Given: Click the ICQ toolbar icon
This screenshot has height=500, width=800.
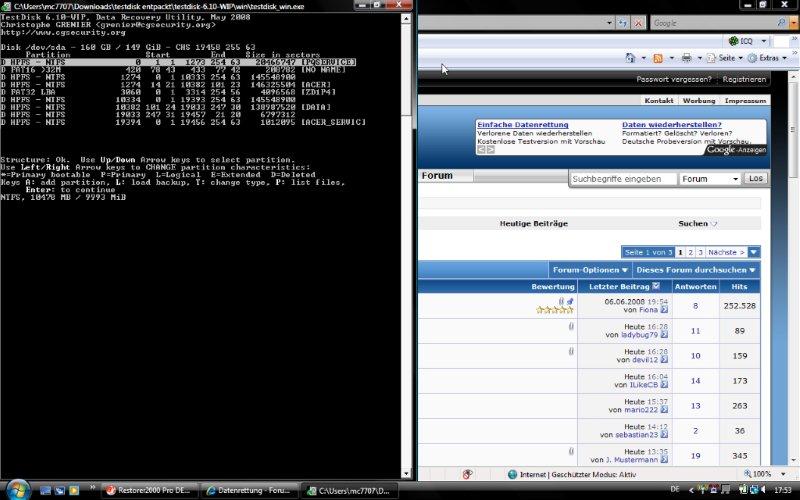Looking at the screenshot, I should coord(734,41).
